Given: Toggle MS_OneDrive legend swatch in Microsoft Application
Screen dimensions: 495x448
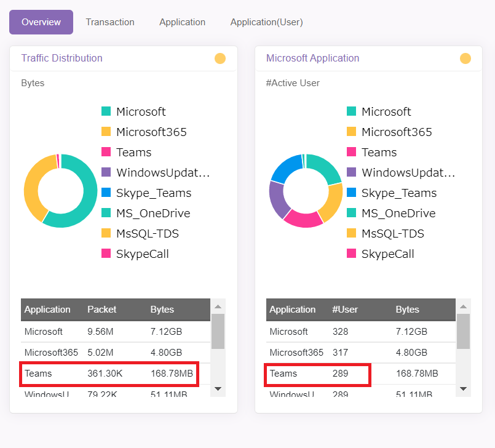Looking at the screenshot, I should point(351,213).
